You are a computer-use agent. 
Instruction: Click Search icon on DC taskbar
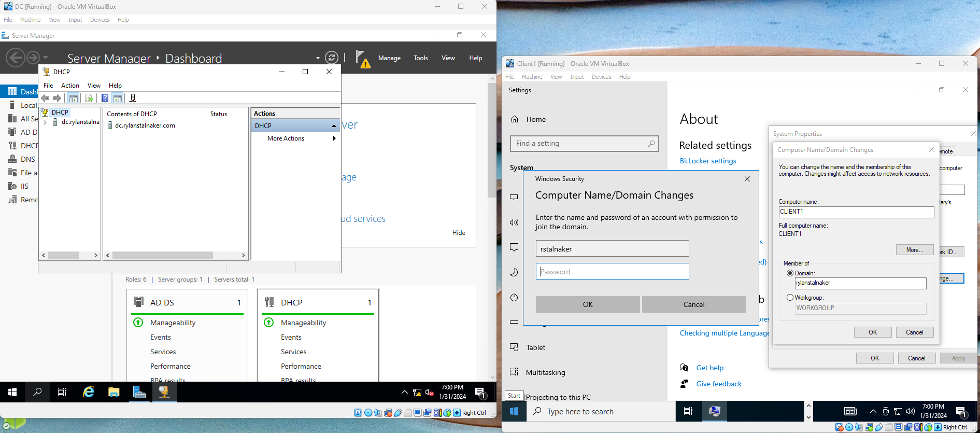click(x=37, y=392)
